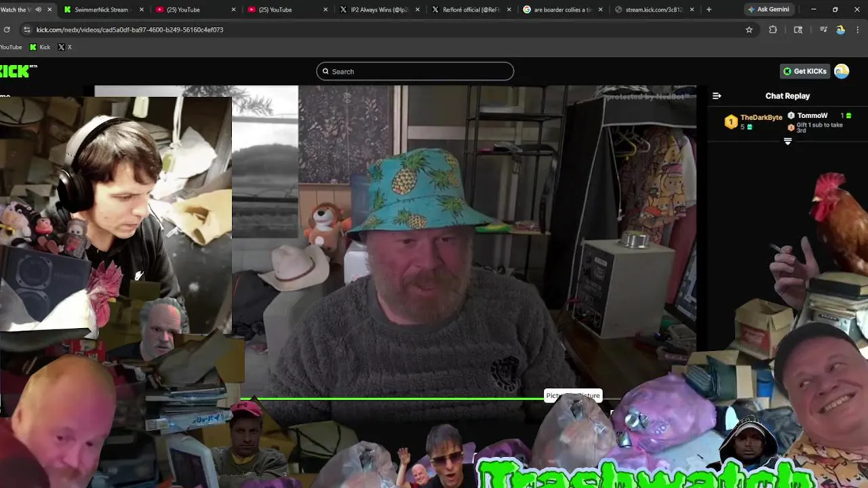The height and width of the screenshot is (488, 868).
Task: Open the YouTube bookmark
Action: (11, 47)
